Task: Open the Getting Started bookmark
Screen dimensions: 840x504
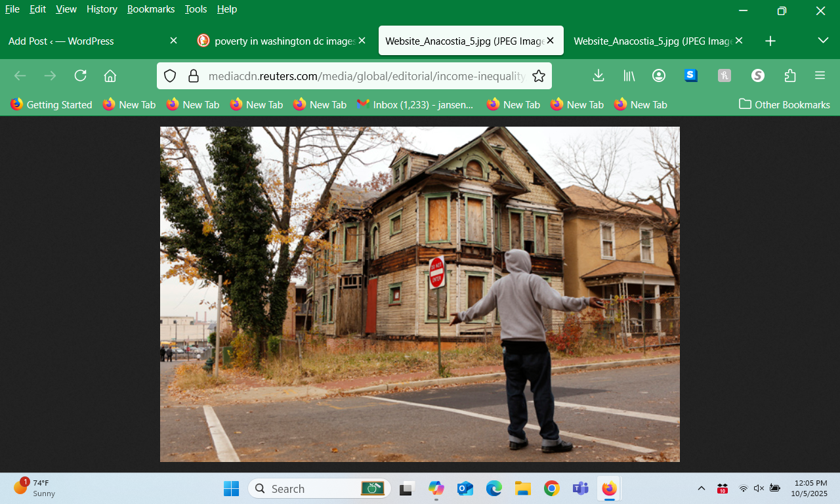Action: tap(51, 104)
